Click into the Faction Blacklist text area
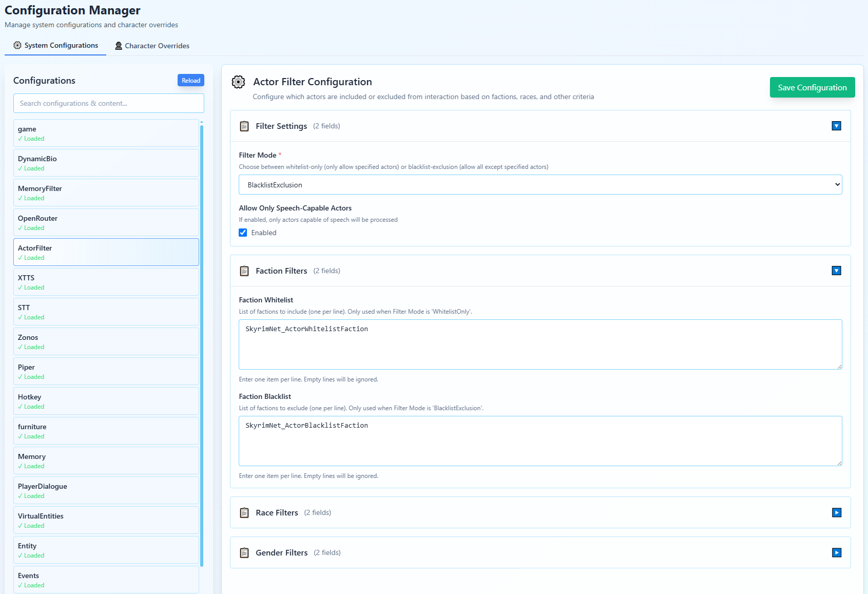This screenshot has width=868, height=594. pyautogui.click(x=540, y=442)
